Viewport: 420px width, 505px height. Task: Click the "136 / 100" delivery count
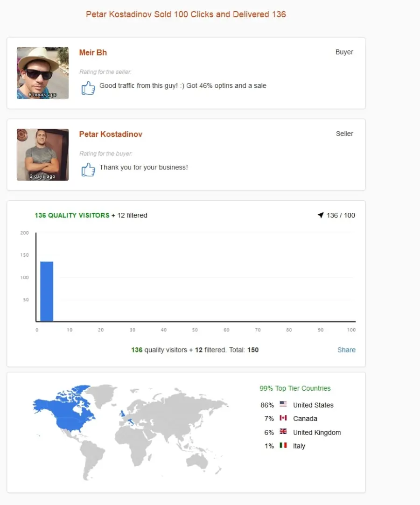click(341, 216)
